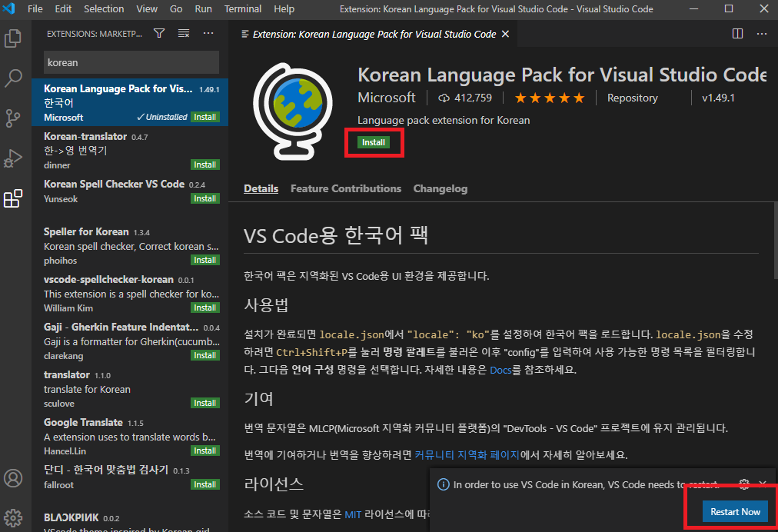Image resolution: width=778 pixels, height=532 pixels.
Task: Click Restart Now button
Action: pyautogui.click(x=735, y=512)
